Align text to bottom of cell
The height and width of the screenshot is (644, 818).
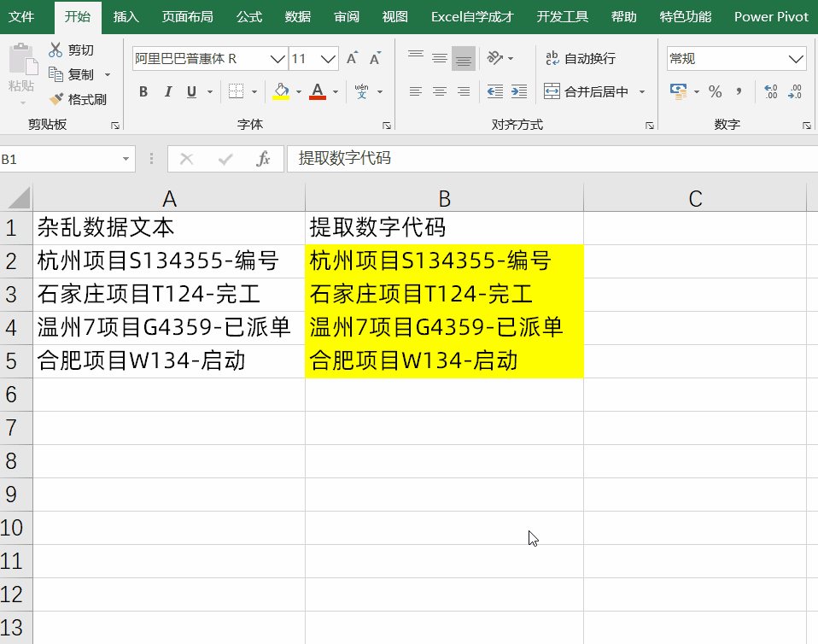[464, 58]
